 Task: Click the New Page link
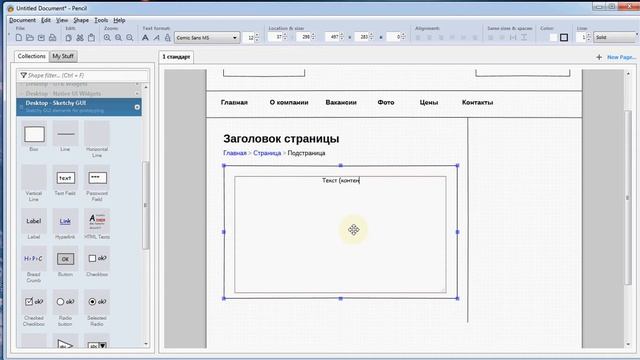click(x=621, y=57)
